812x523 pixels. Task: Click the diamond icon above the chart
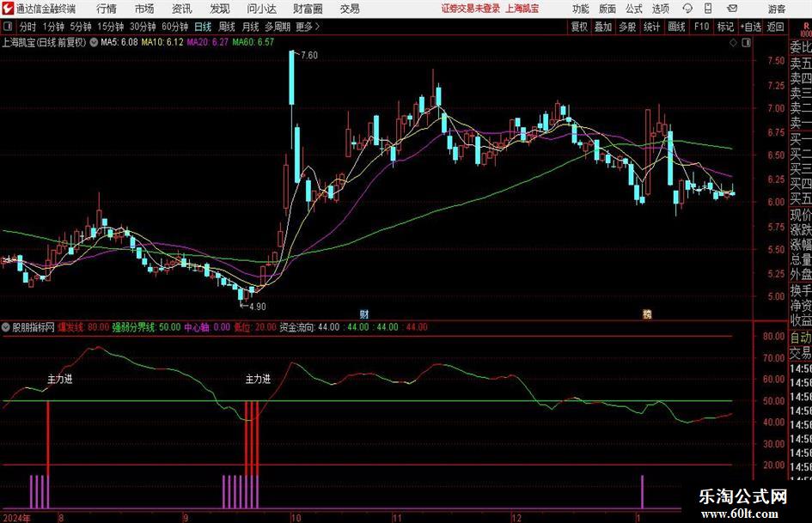pos(733,43)
